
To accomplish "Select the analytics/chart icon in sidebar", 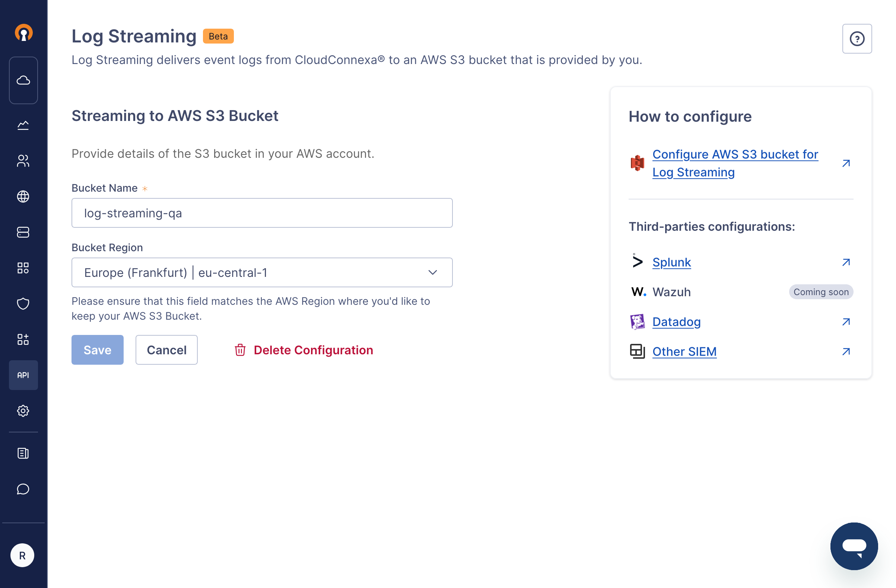I will coord(23,126).
